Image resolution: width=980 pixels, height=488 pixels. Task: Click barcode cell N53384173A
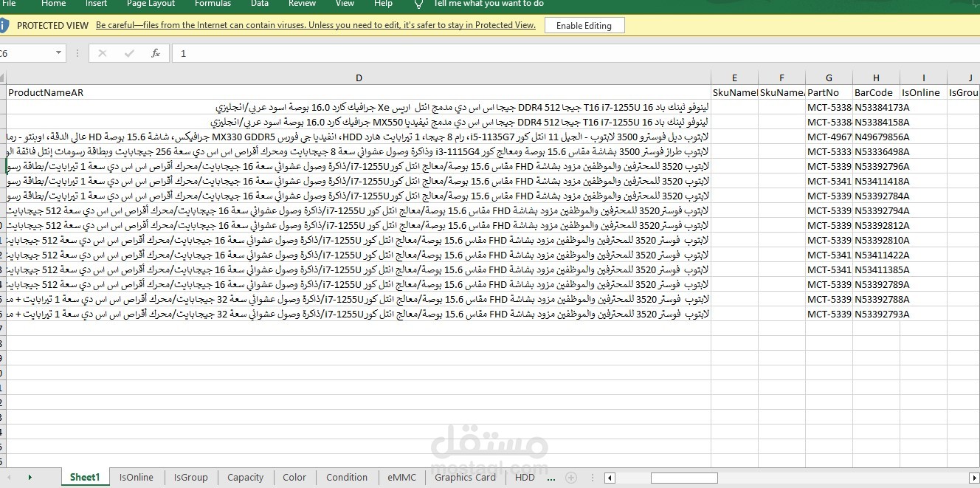click(x=877, y=107)
